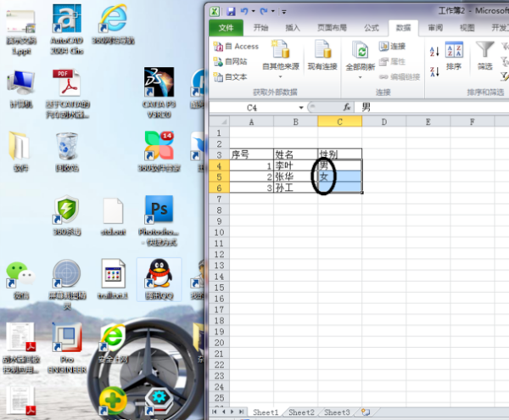Click the select-all corner of the worksheet

click(220, 121)
